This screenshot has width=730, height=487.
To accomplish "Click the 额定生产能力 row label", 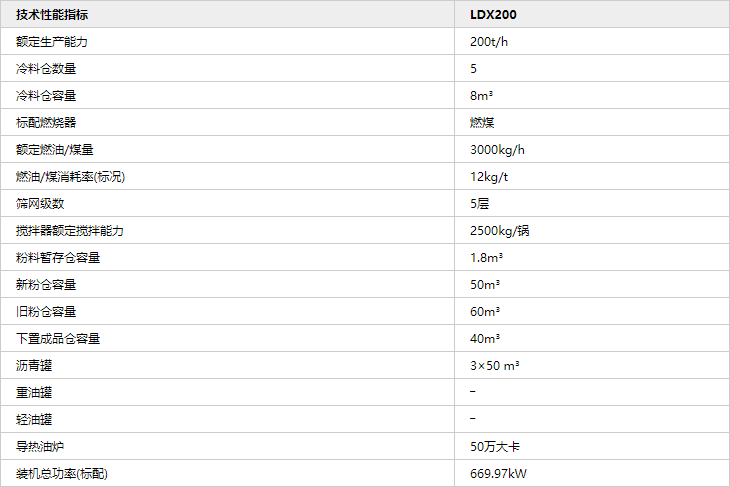I will coord(52,41).
